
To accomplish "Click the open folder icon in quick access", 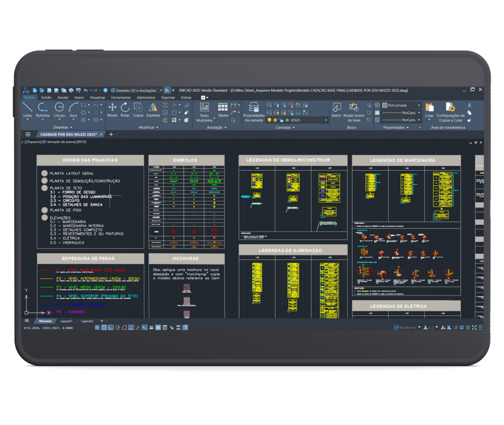I will pos(42,91).
